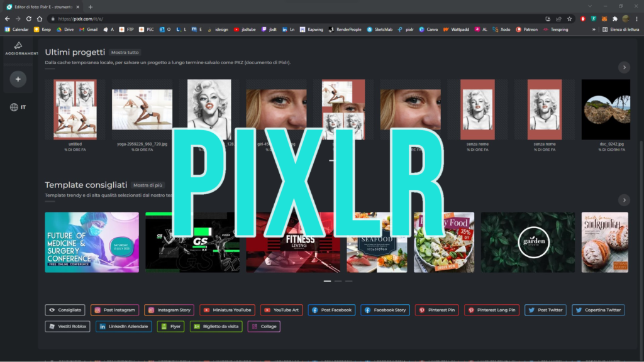Click Mostra di più next to Template consigliati
The width and height of the screenshot is (644, 362).
click(x=147, y=185)
